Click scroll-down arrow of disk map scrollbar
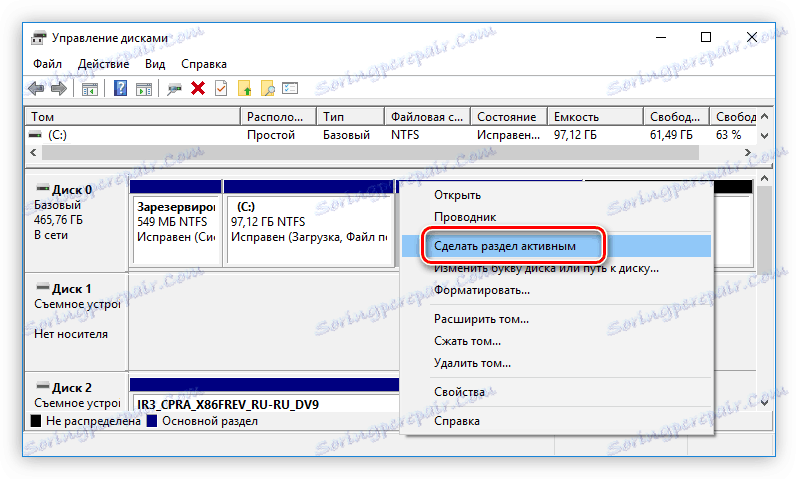The height and width of the screenshot is (479, 798). click(764, 402)
